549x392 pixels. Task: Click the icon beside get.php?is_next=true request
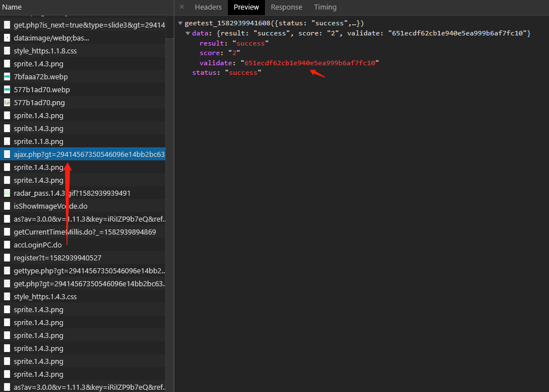7,25
